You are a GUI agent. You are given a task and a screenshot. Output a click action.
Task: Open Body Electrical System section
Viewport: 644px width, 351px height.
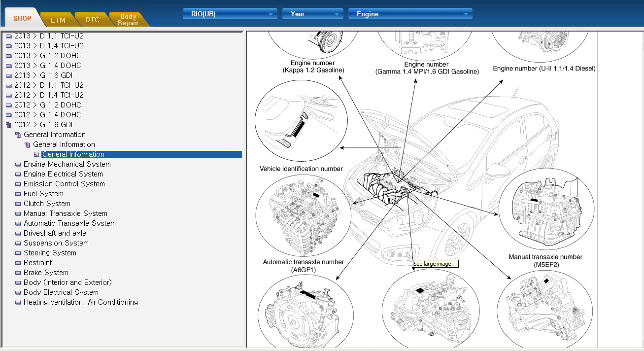61,292
